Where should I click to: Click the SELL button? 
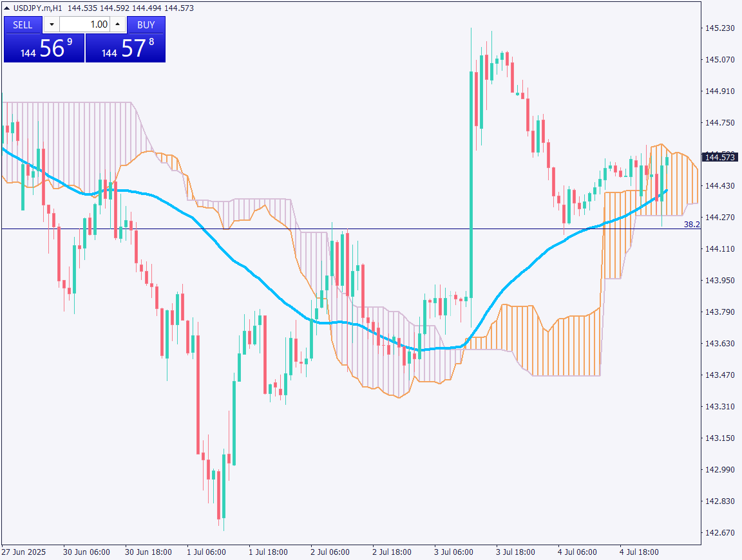[23, 24]
